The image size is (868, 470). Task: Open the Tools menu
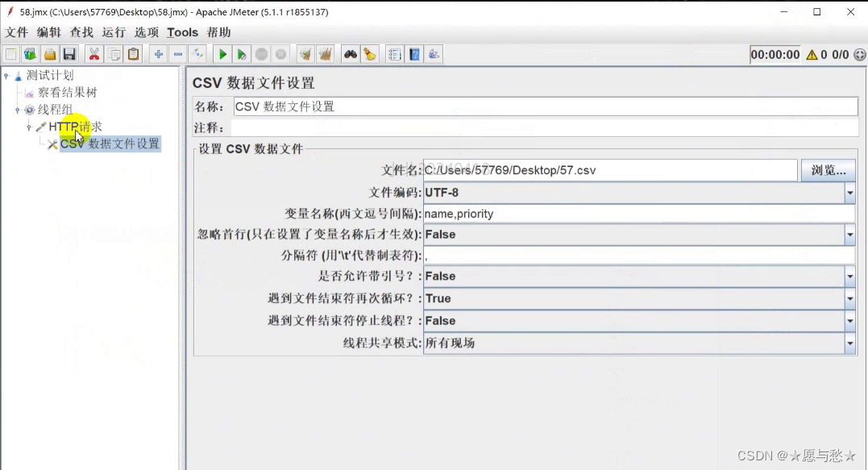point(183,32)
